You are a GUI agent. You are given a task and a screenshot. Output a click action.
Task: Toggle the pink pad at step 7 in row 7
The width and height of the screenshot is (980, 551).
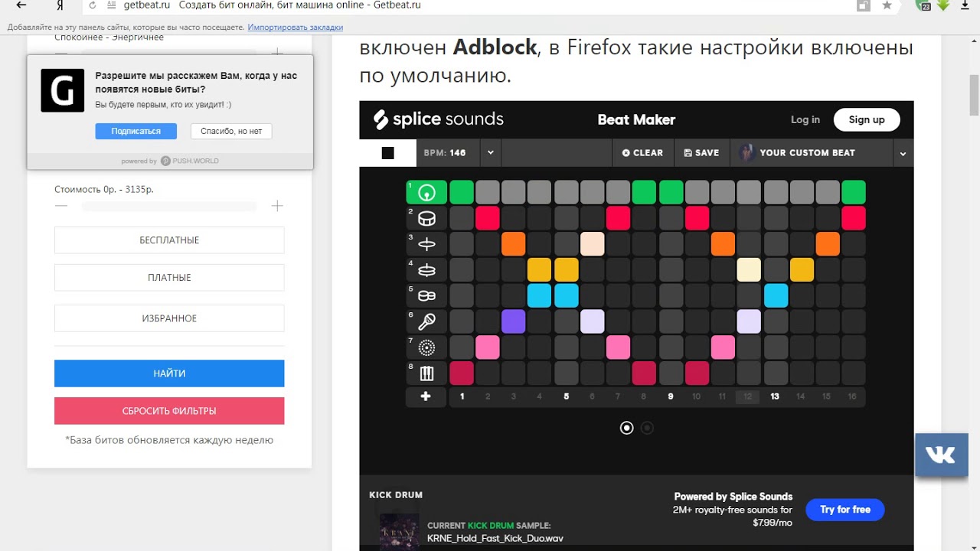point(618,347)
